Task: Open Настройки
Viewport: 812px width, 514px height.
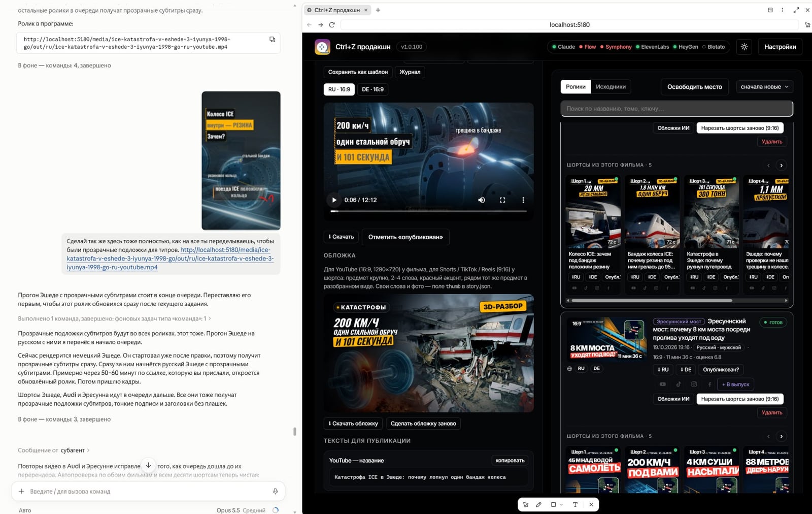Action: click(780, 47)
